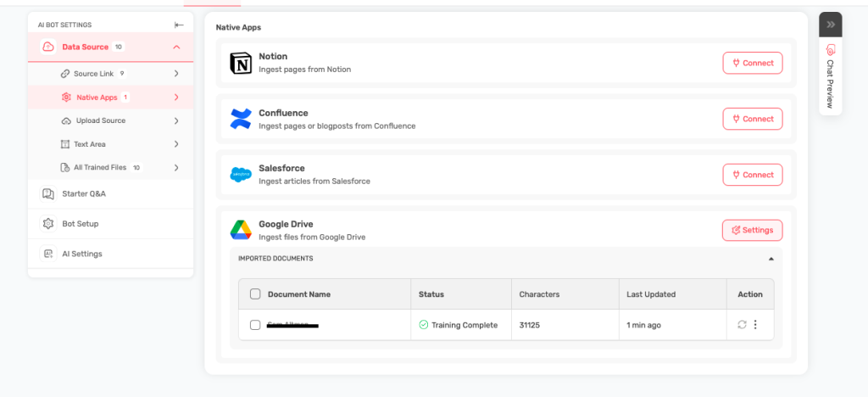Click the Text Area icon
Image resolution: width=868 pixels, height=397 pixels.
click(x=64, y=144)
